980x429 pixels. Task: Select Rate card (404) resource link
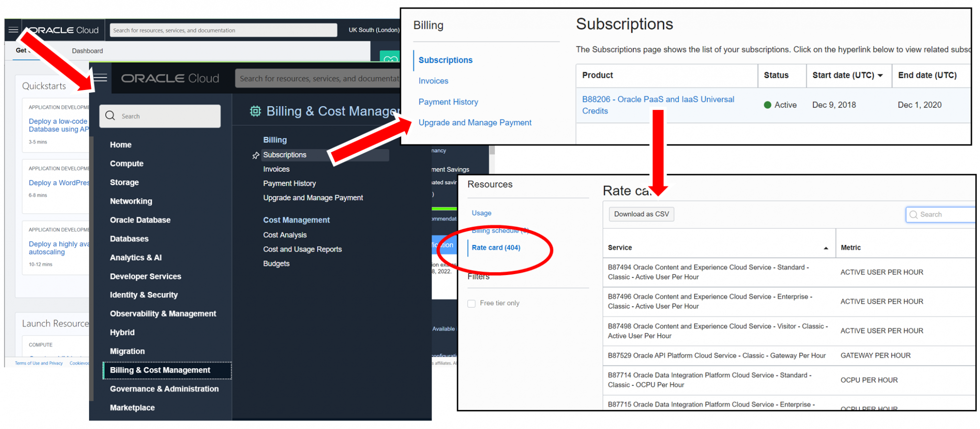tap(496, 247)
